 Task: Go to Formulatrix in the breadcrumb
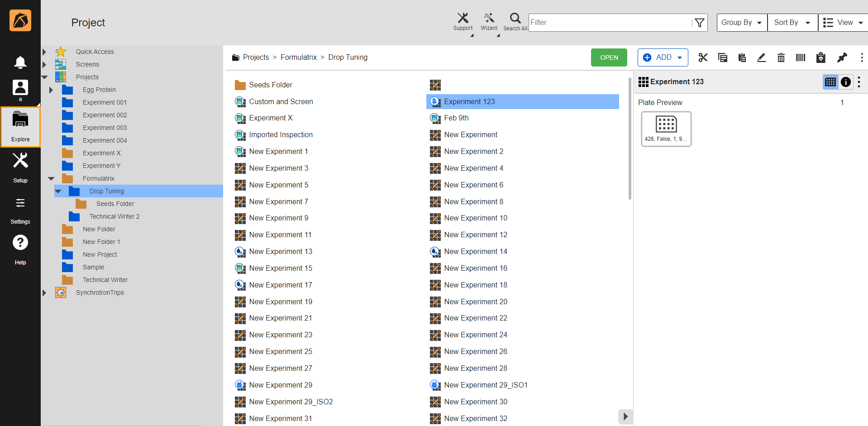click(298, 57)
